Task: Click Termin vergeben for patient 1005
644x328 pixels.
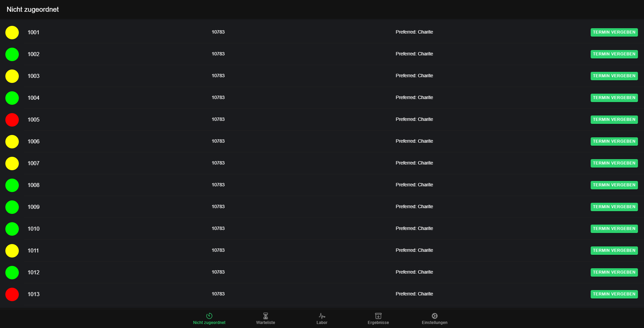Action: click(x=614, y=120)
